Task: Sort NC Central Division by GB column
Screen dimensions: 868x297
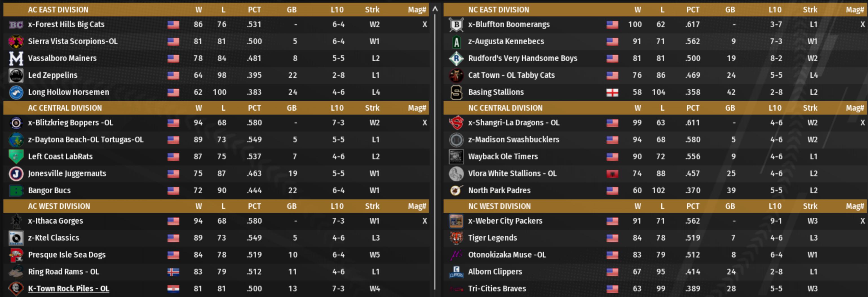Action: [730, 108]
